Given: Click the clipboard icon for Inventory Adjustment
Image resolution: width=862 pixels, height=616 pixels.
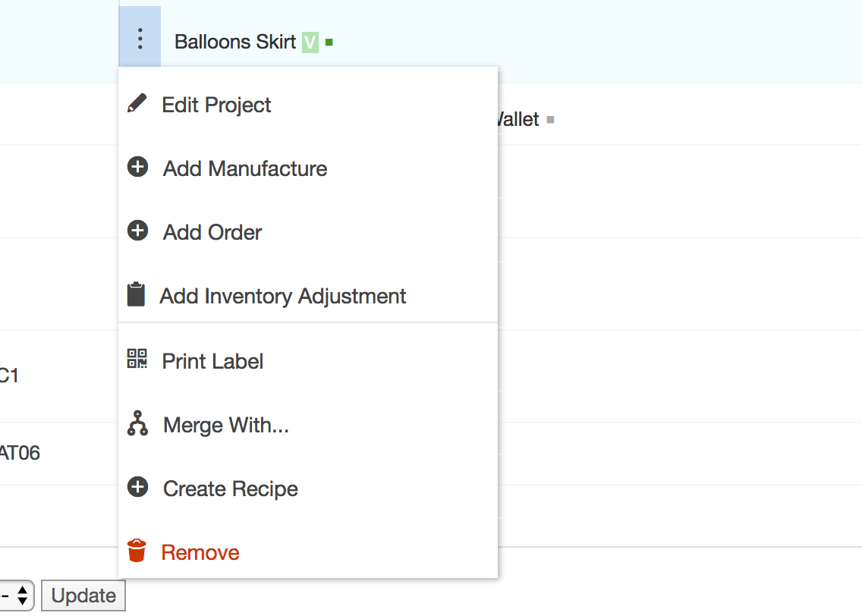Looking at the screenshot, I should 136,294.
